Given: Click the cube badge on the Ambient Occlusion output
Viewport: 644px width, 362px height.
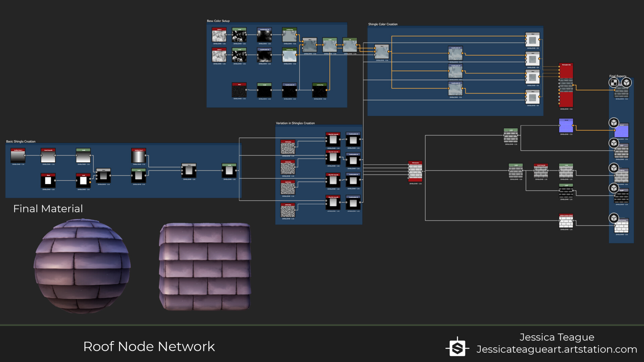Looking at the screenshot, I should (x=614, y=218).
